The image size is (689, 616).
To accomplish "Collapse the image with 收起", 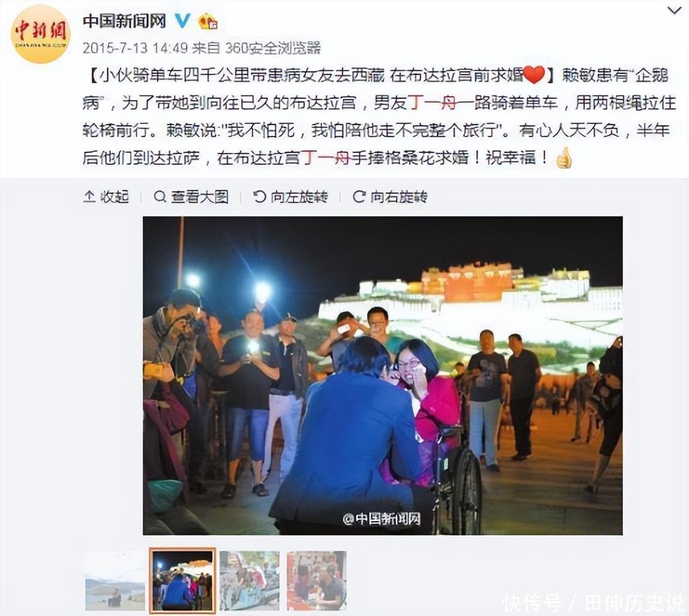I will pos(106,197).
